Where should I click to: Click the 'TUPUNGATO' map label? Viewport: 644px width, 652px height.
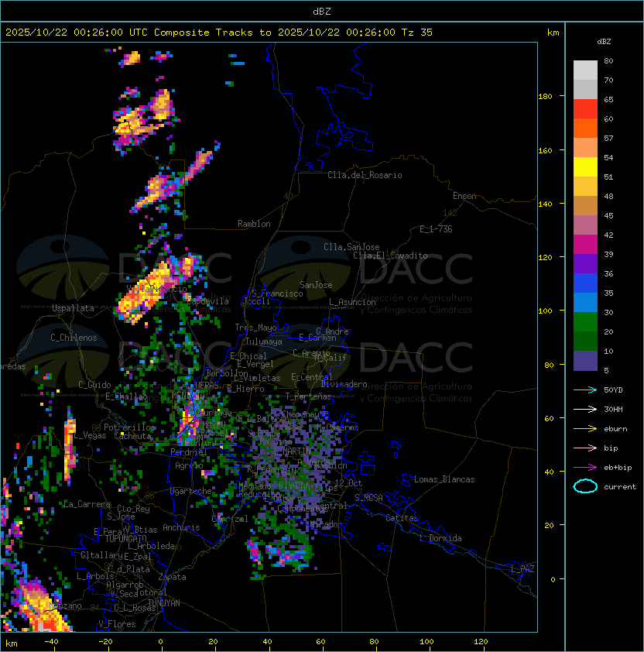click(126, 539)
